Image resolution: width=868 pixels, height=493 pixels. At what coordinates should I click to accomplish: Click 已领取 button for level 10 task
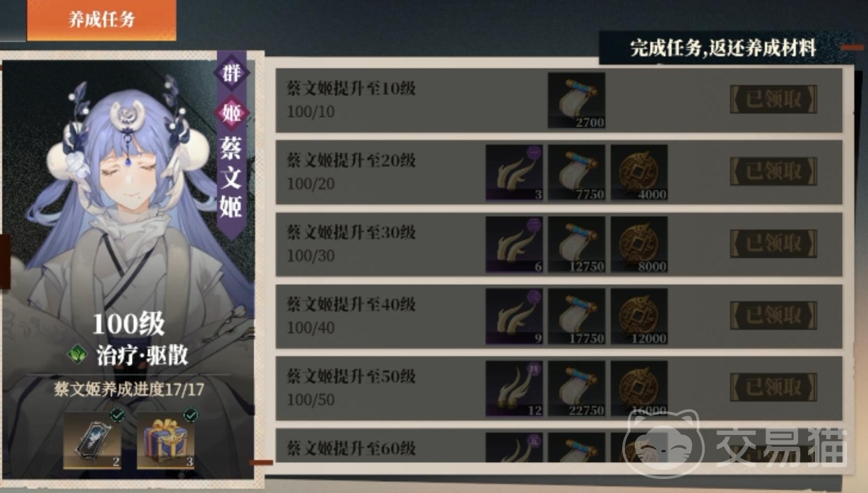click(773, 100)
